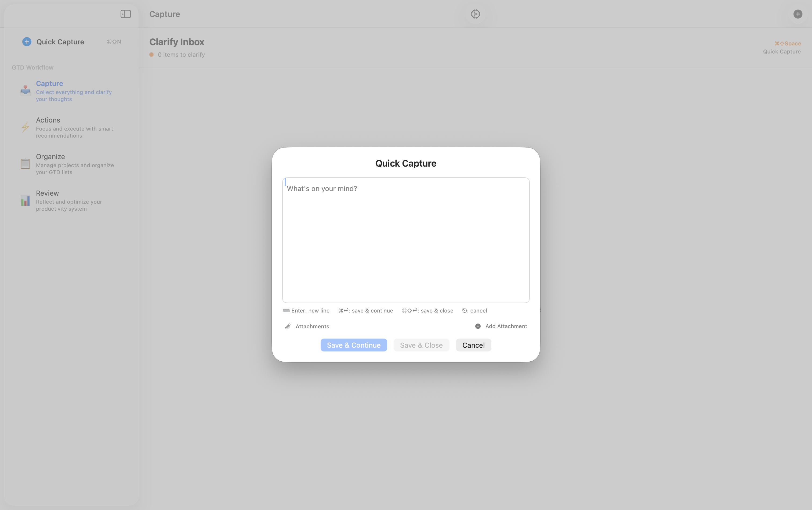Click the Attachments paperclip icon
This screenshot has width=812, height=510.
pyautogui.click(x=288, y=326)
